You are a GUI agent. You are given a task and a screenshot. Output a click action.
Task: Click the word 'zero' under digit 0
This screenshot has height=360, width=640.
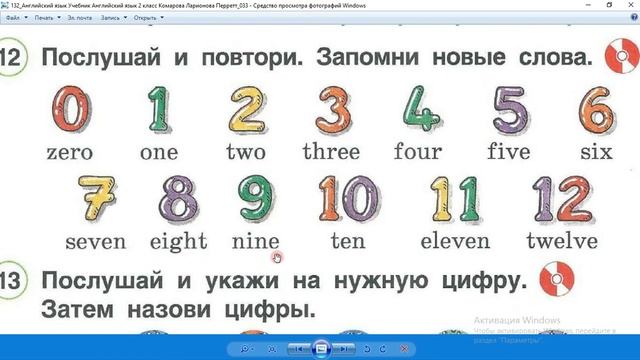pyautogui.click(x=70, y=153)
